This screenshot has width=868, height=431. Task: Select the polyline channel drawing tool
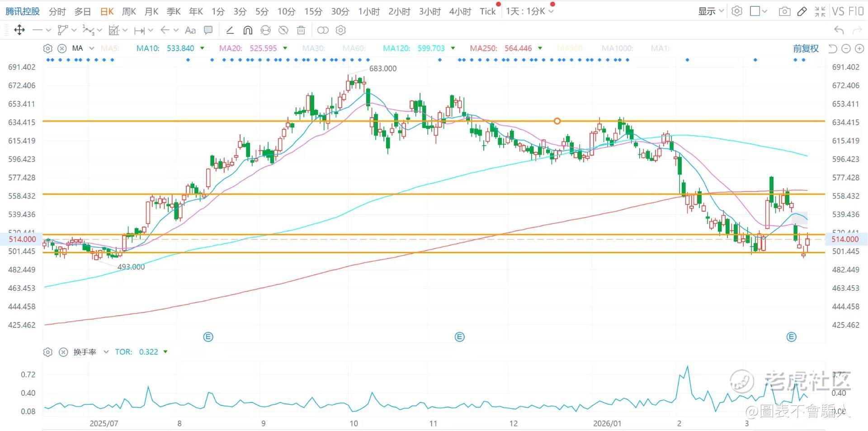63,30
